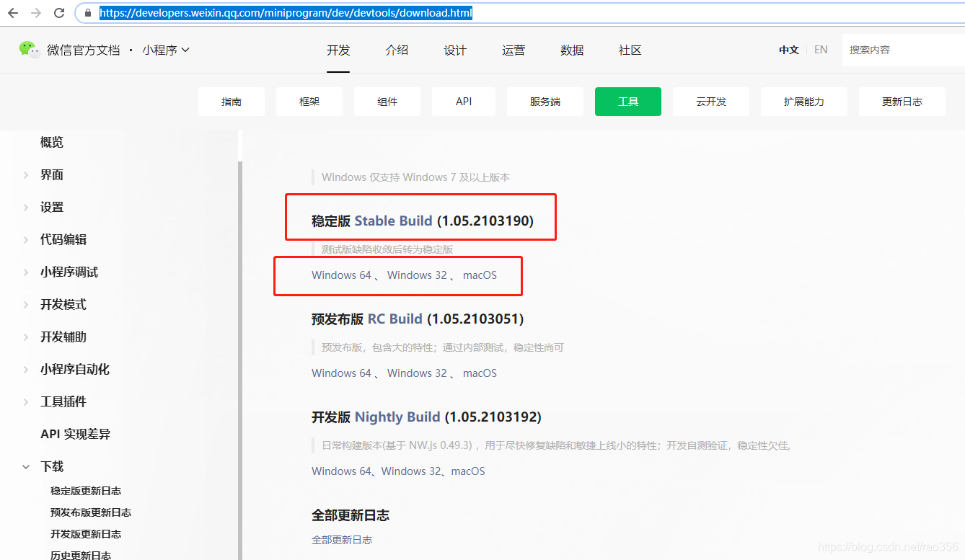965x560 pixels.
Task: Expand the 工具插件 sidebar chevron
Action: click(26, 402)
